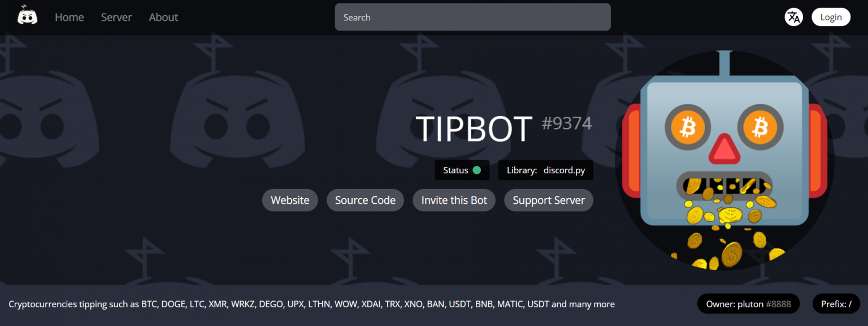Open the language translation icon
This screenshot has height=326, width=868.
coord(793,17)
